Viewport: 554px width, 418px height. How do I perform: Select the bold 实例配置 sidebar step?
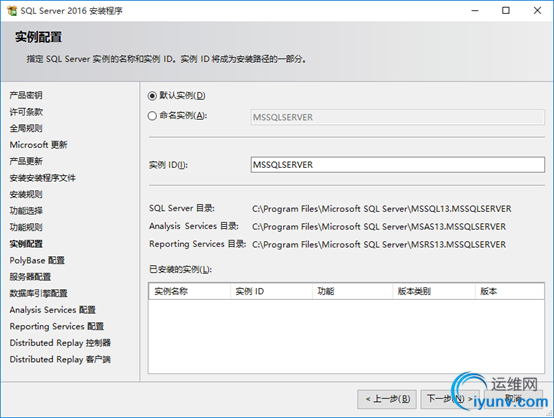click(x=26, y=244)
